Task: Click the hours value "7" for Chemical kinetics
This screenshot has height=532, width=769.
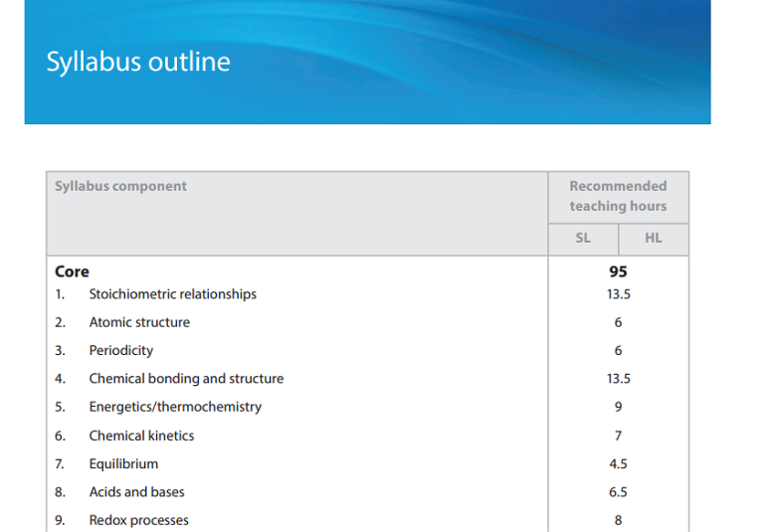Action: (618, 436)
